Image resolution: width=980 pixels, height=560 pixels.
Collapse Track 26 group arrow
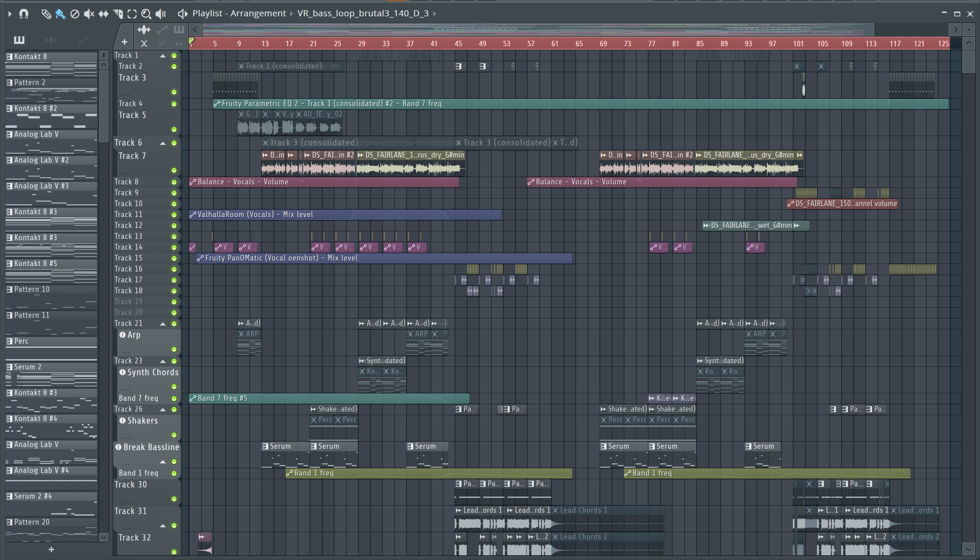tap(163, 410)
